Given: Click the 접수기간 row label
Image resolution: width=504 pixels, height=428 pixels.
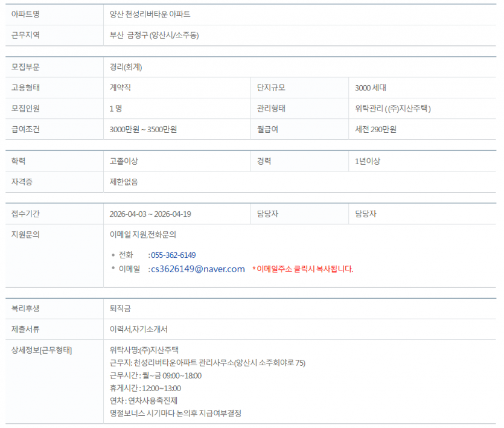Looking at the screenshot, I should (25, 214).
